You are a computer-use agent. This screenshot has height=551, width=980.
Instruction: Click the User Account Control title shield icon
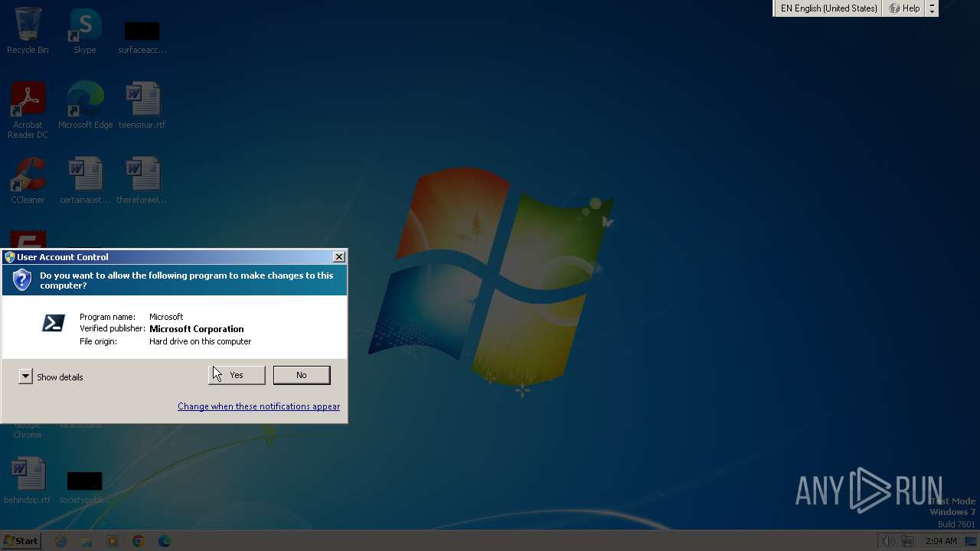10,257
